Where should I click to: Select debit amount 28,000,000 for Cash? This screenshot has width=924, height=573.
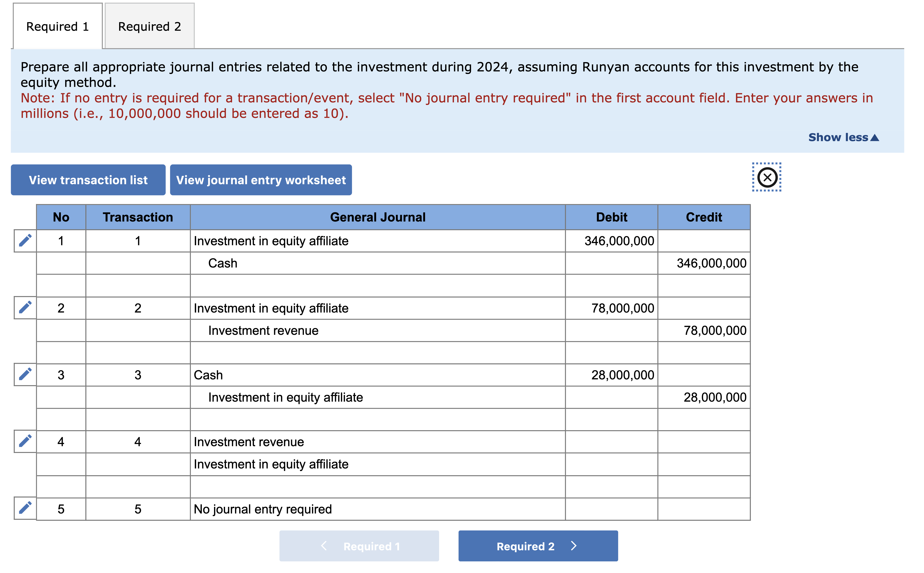click(x=612, y=375)
